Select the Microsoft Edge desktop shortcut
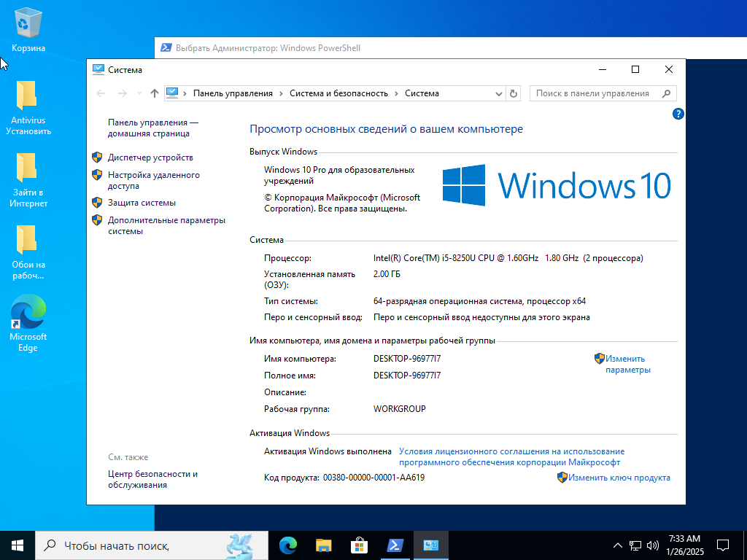Screen dimensions: 747x560 [28, 324]
